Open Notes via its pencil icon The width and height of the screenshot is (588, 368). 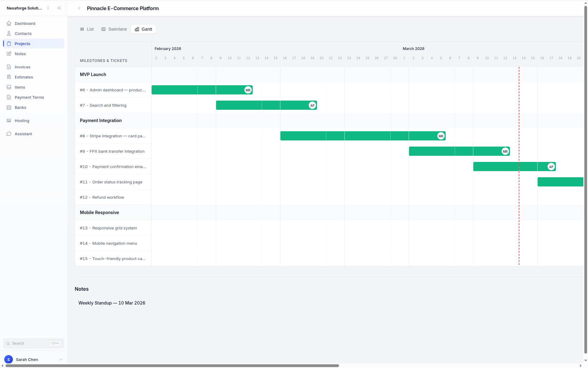pyautogui.click(x=9, y=54)
